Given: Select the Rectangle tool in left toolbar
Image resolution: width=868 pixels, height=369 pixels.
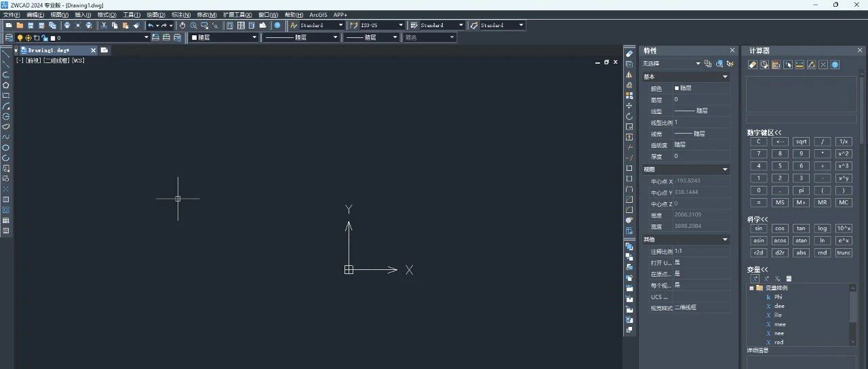Looking at the screenshot, I should (6, 96).
